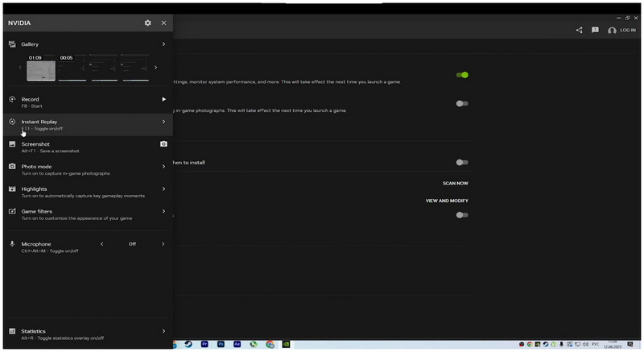Select the Highlights entry
Viewport: 644px width, 352px height.
88,192
